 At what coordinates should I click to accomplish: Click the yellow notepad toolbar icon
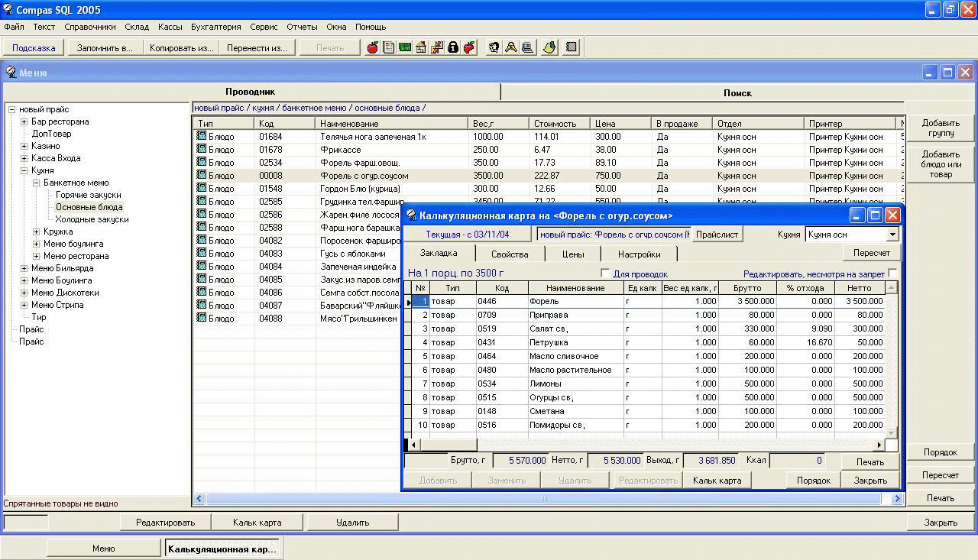coord(549,47)
